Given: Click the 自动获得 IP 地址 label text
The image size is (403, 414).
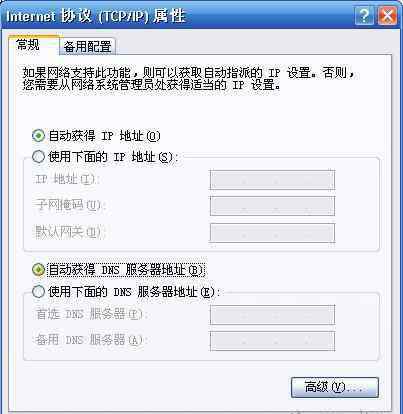Looking at the screenshot, I should [x=104, y=136].
